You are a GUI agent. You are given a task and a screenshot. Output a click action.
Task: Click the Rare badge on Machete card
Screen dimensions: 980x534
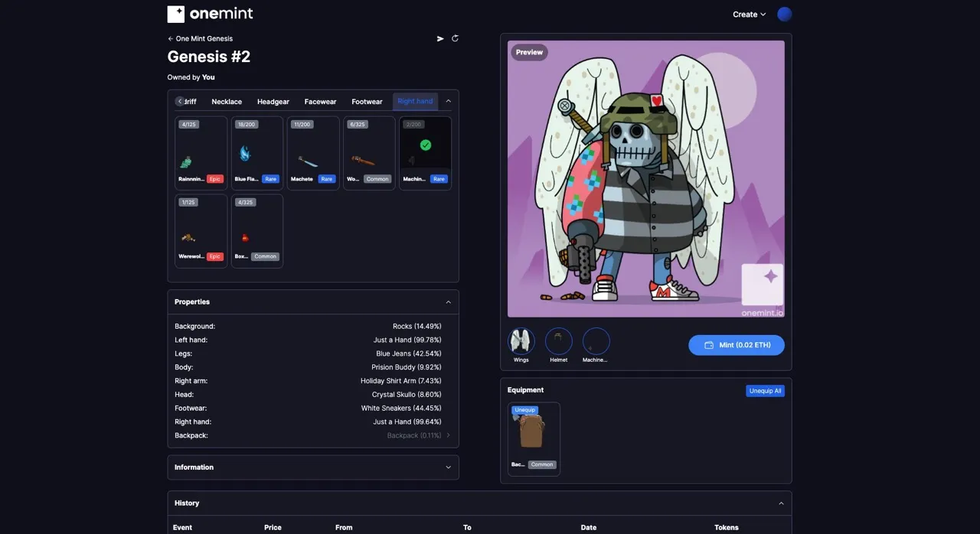(x=327, y=179)
